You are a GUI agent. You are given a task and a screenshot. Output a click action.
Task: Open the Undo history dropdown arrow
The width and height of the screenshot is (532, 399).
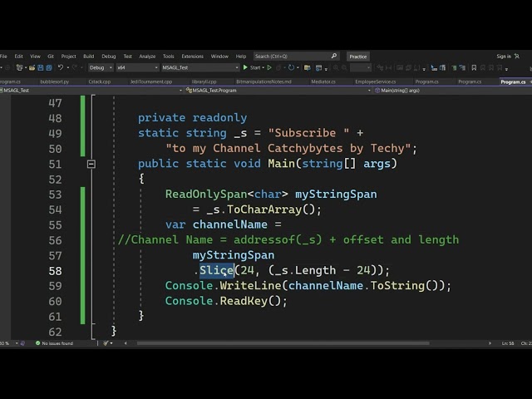pyautogui.click(x=68, y=68)
